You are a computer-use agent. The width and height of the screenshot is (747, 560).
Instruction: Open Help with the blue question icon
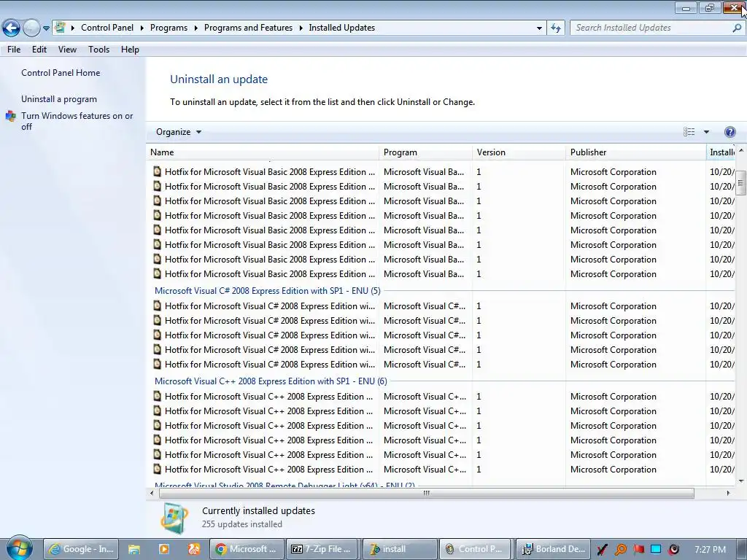coord(729,132)
